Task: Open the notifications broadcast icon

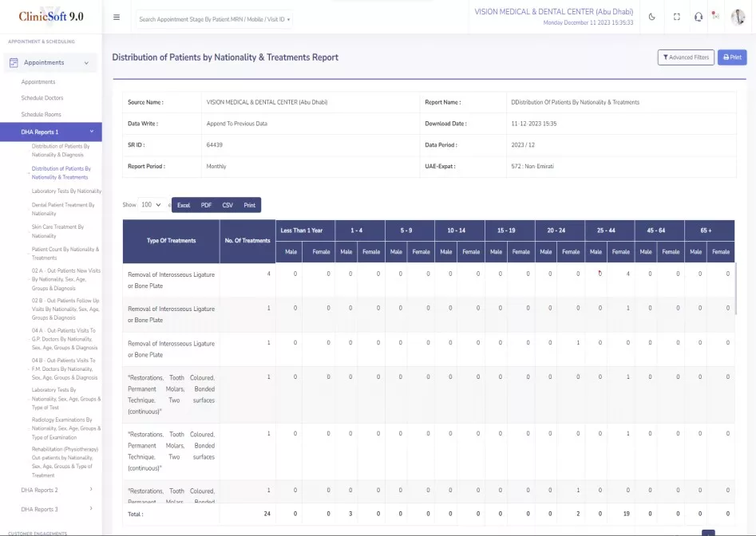Action: 715,17
